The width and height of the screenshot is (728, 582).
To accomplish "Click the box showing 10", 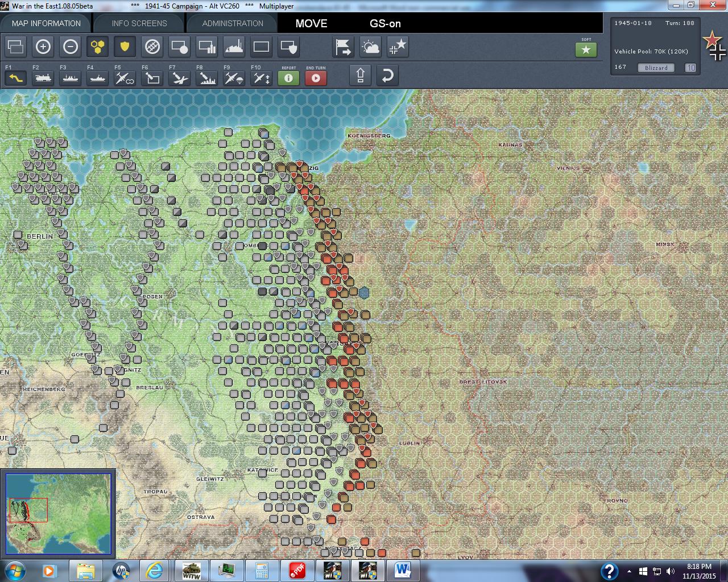I will click(690, 68).
